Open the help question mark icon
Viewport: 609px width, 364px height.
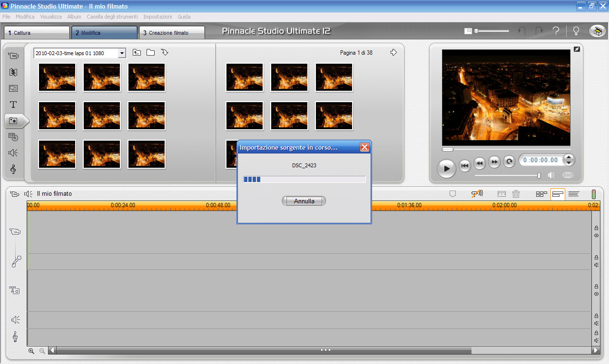556,31
